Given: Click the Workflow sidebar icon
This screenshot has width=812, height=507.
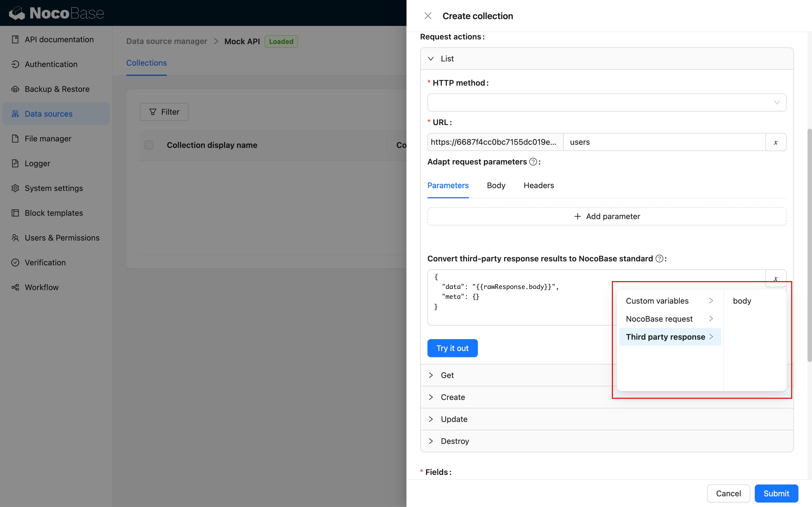Looking at the screenshot, I should pos(15,287).
